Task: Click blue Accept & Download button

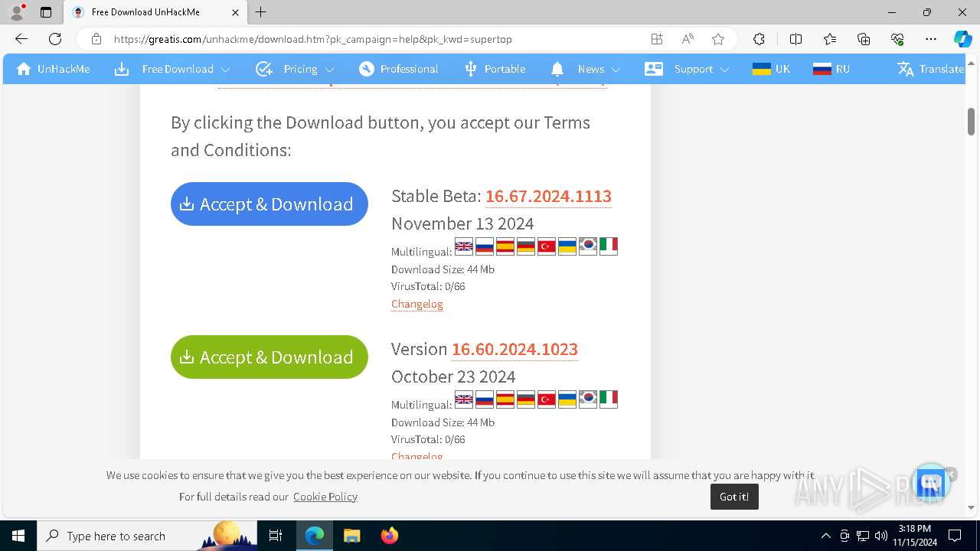Action: (269, 204)
